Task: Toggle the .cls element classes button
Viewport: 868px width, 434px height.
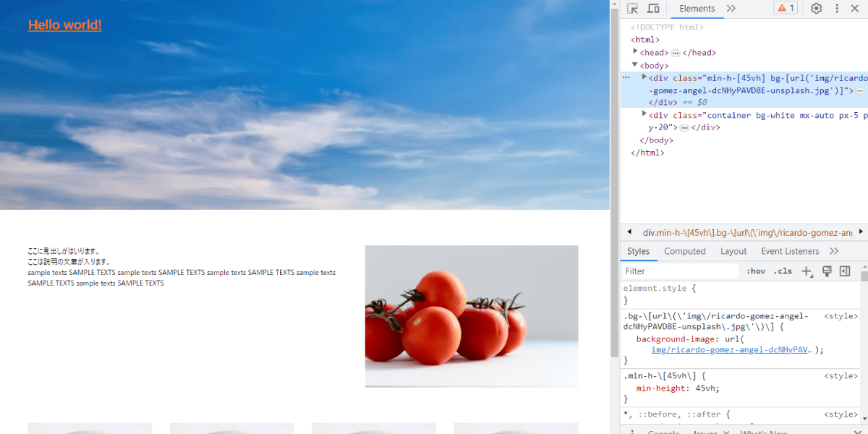Action: [x=783, y=271]
